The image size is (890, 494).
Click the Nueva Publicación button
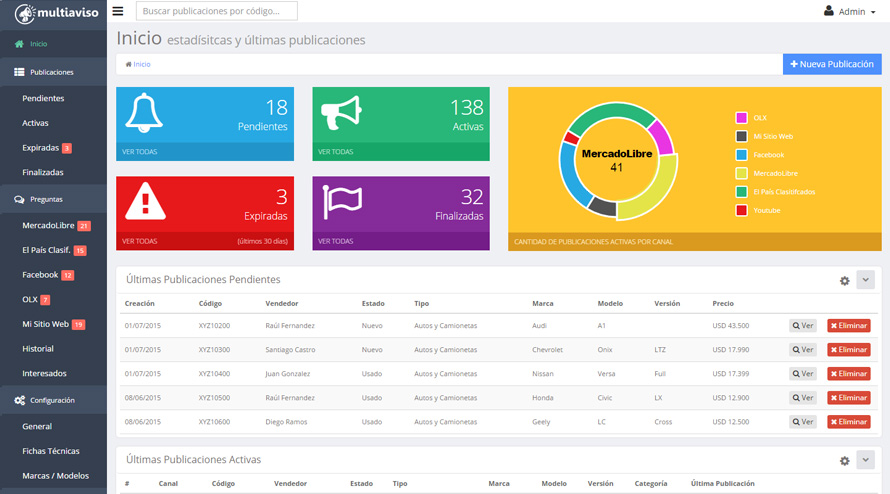click(832, 64)
